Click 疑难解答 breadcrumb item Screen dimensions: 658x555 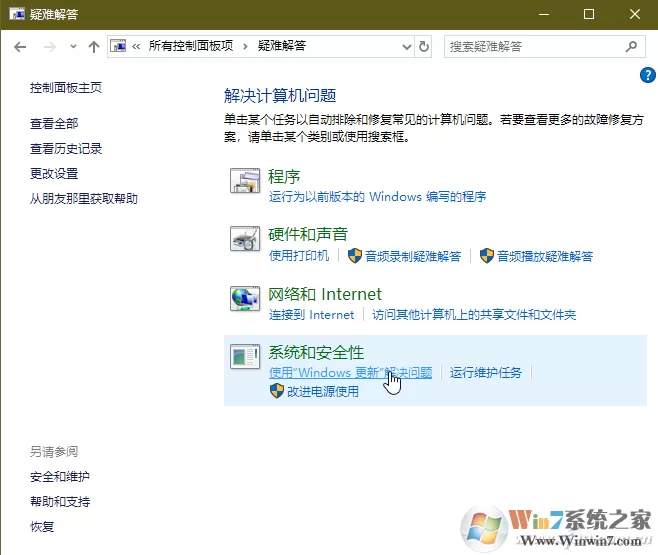(282, 46)
